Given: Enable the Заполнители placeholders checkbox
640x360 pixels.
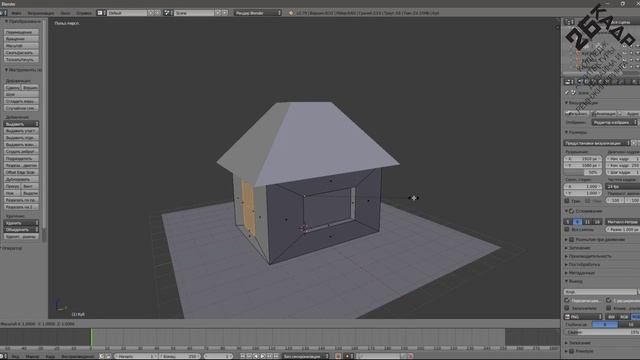Looking at the screenshot, I should [567, 309].
